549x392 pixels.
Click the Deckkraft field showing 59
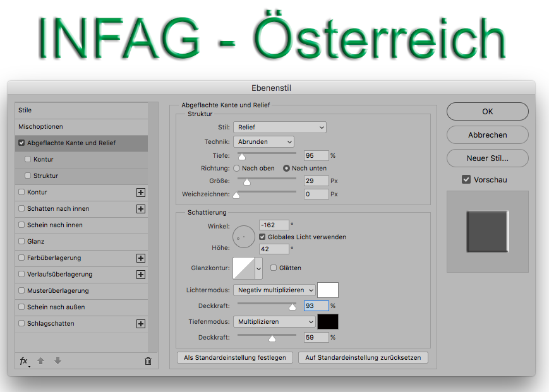[316, 338]
